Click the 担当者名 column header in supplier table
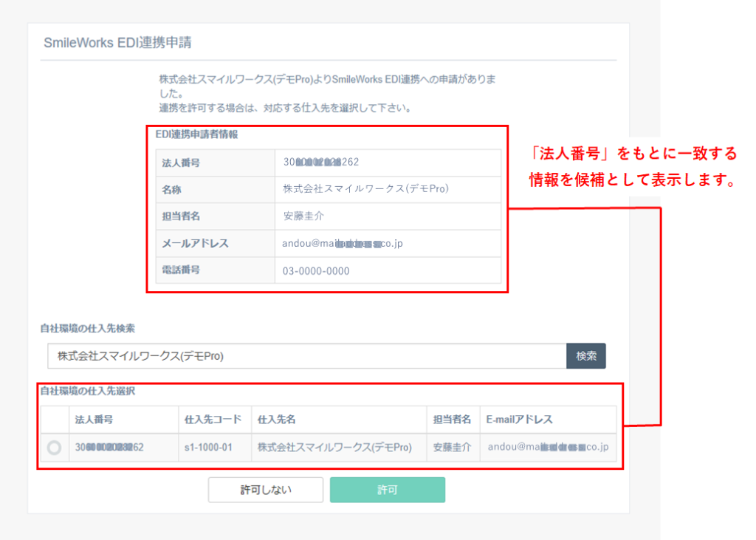Image resolution: width=756 pixels, height=540 pixels. [453, 420]
